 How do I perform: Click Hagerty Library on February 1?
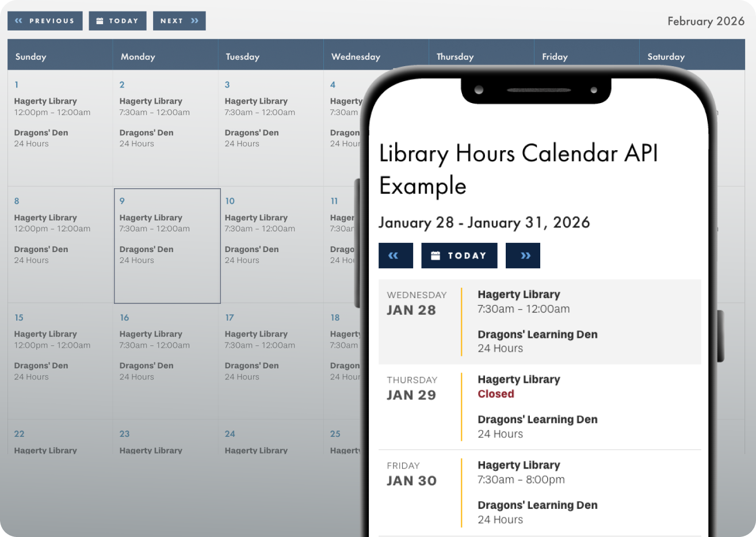point(45,101)
